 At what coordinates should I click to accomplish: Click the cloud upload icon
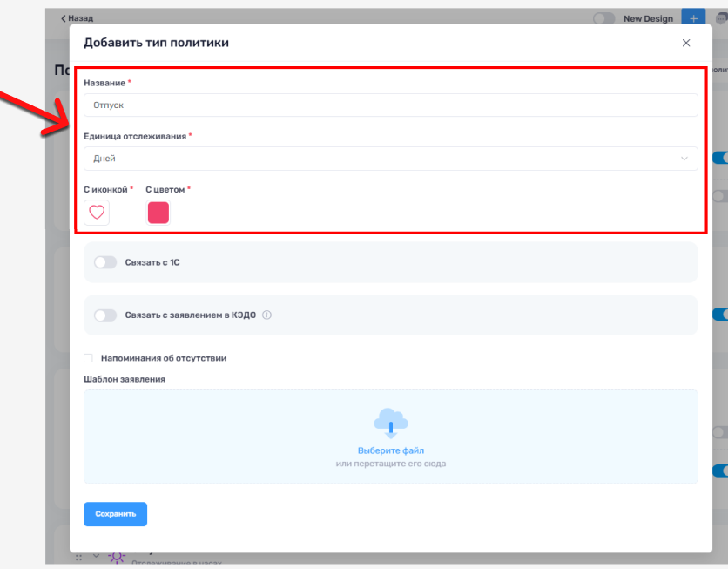pos(391,422)
